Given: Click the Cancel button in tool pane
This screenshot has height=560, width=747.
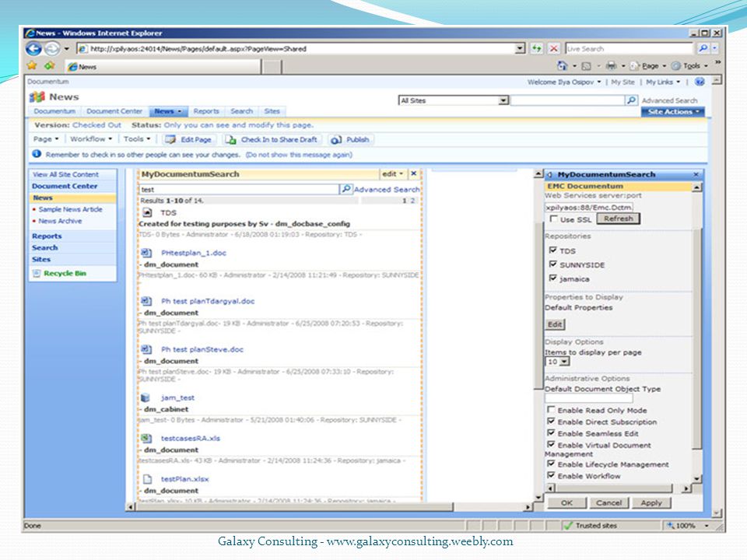Looking at the screenshot, I should (608, 503).
